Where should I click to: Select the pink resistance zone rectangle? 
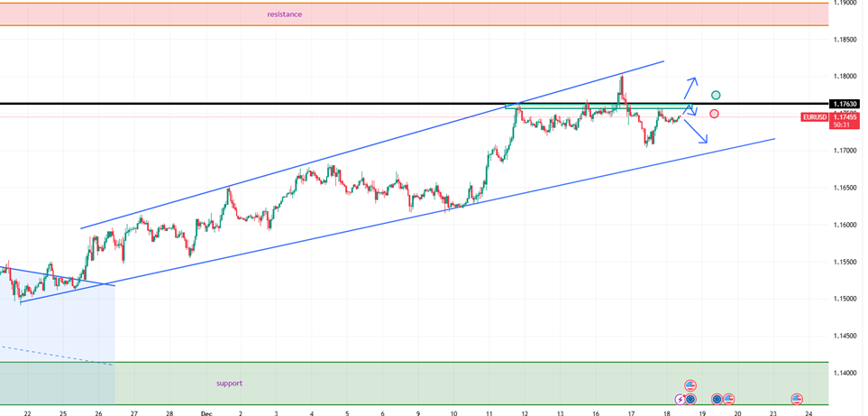tap(541, 14)
